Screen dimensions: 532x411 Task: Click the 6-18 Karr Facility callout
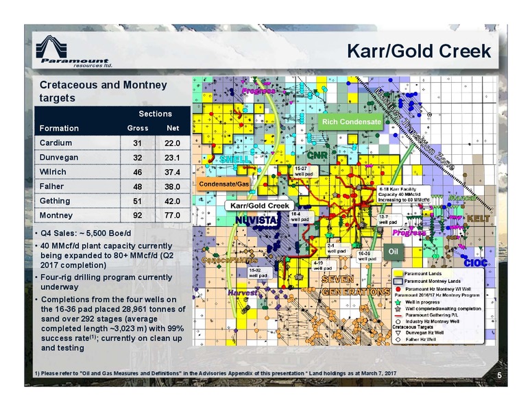[x=404, y=195]
